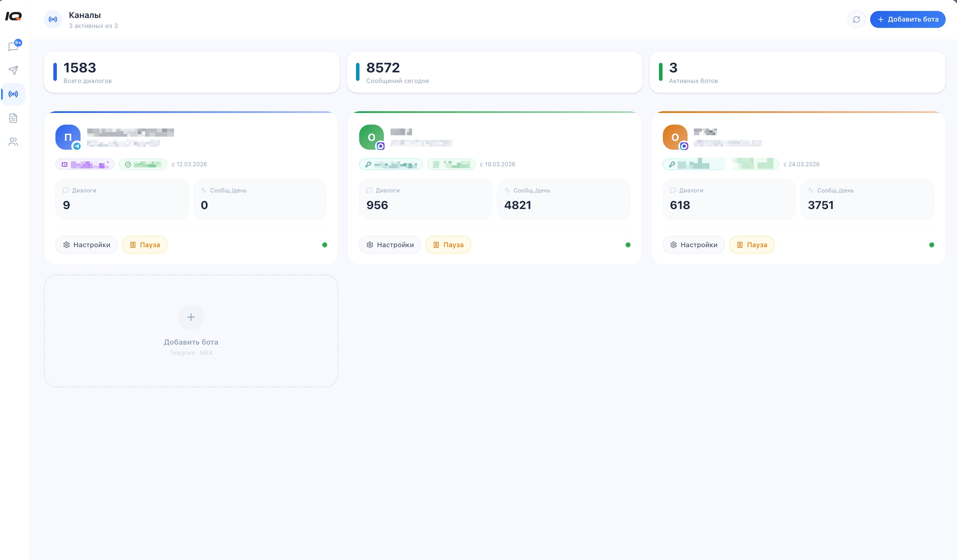Open the chats icon with 9+ badge
This screenshot has height=560, width=957.
pyautogui.click(x=13, y=46)
